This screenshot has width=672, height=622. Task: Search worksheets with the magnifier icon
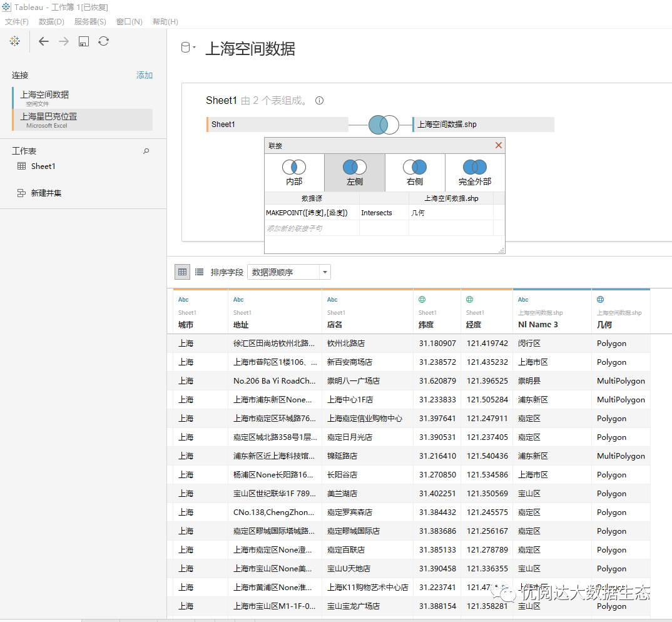146,151
